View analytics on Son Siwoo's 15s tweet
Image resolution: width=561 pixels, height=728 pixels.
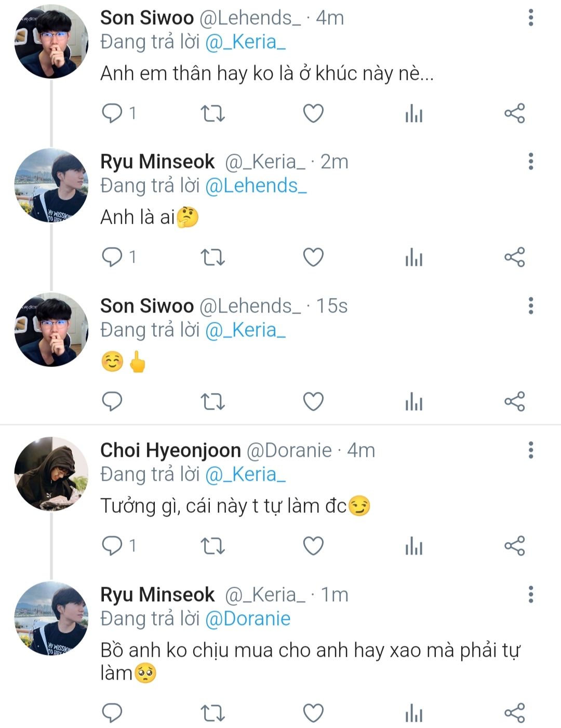coord(414,401)
